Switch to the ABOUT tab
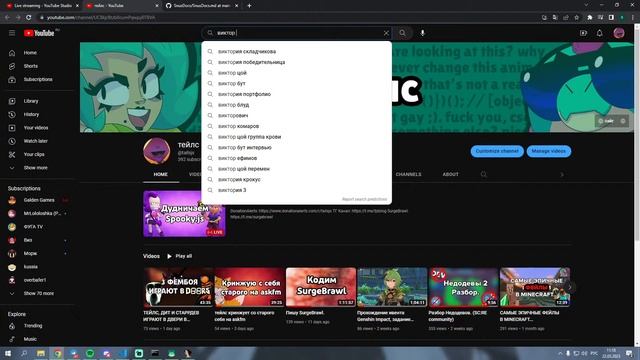Image resolution: width=640 pixels, height=360 pixels. (451, 174)
